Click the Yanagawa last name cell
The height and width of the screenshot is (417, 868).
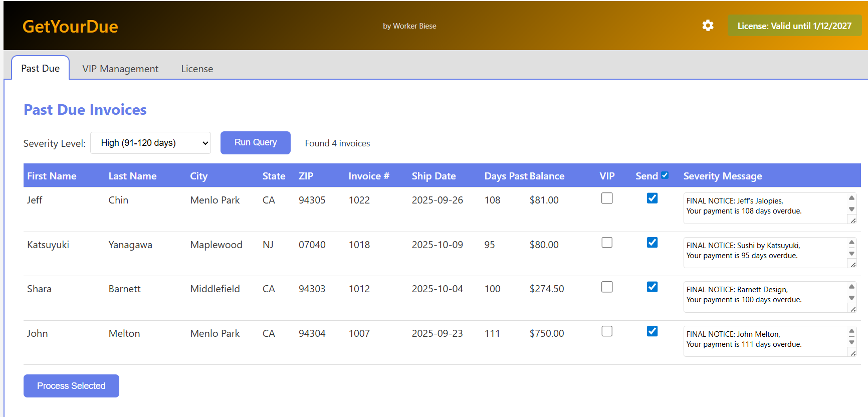[x=130, y=245]
